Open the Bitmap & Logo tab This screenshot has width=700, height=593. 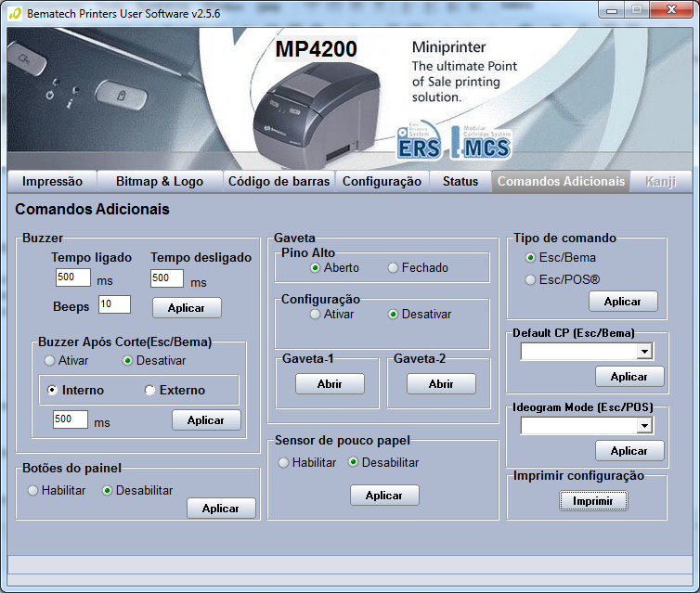coord(160,181)
